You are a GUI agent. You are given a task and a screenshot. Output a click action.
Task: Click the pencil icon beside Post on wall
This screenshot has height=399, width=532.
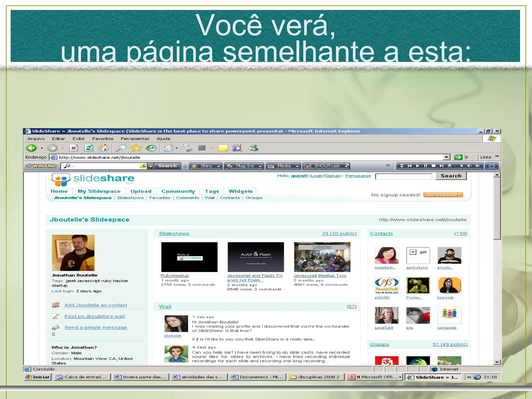tap(56, 316)
